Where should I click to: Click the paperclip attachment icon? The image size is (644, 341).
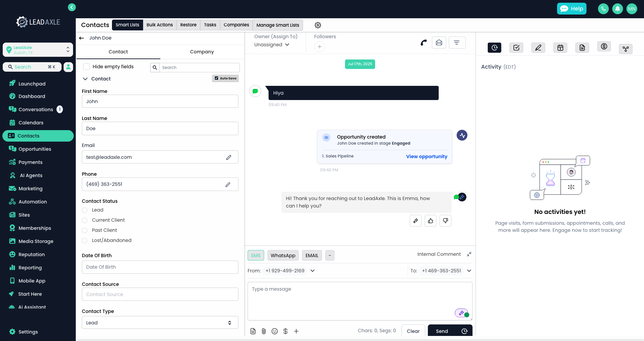tap(263, 331)
